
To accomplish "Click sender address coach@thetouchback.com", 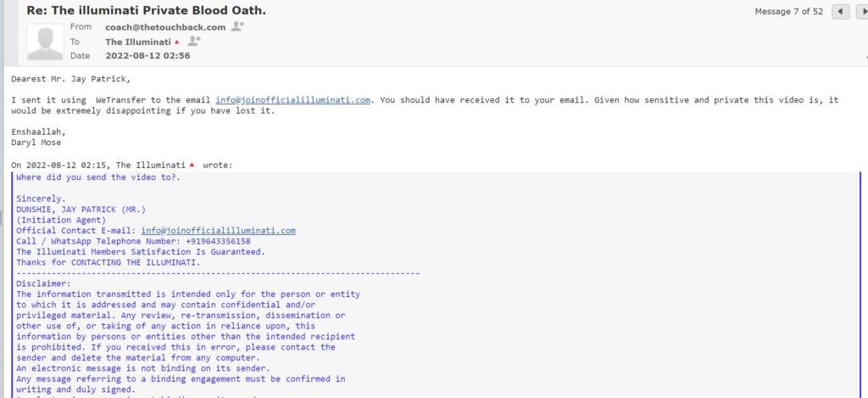I will (165, 27).
